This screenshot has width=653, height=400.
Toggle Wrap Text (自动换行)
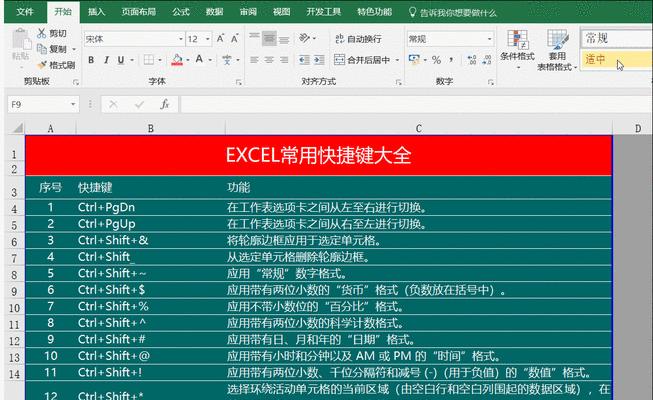(x=358, y=39)
